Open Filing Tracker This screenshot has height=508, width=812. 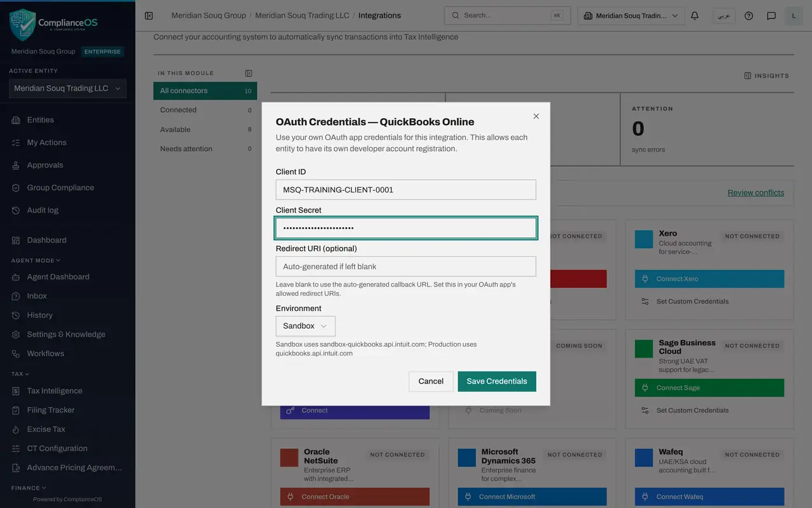[51, 410]
